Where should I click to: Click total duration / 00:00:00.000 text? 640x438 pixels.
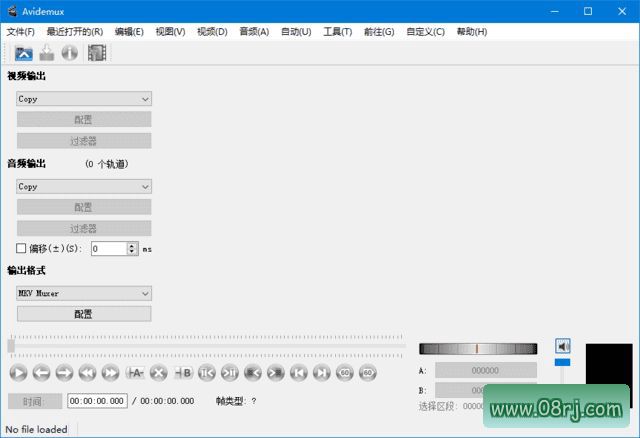click(x=163, y=401)
